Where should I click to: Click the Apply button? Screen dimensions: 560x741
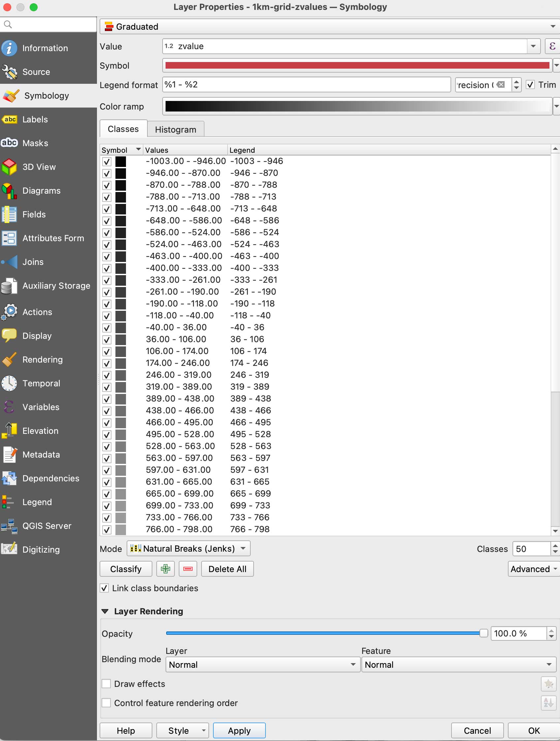coord(239,731)
